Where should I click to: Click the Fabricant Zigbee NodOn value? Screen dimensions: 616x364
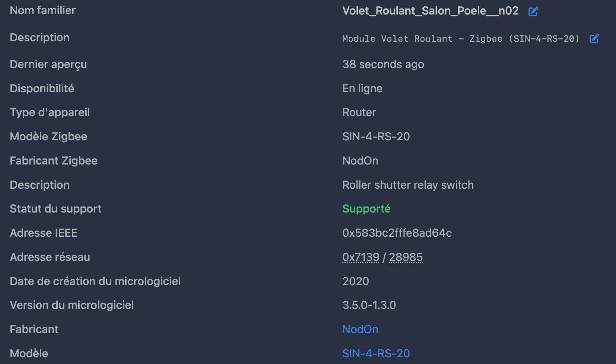(x=360, y=161)
